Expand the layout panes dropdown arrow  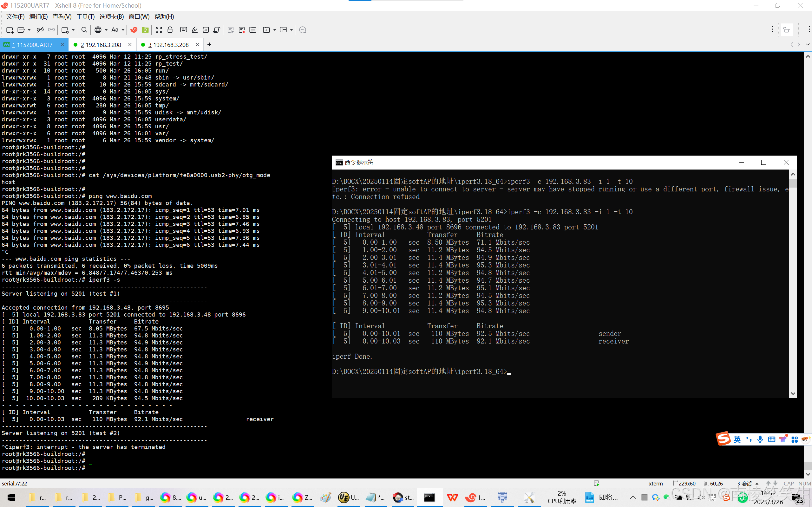tap(291, 30)
